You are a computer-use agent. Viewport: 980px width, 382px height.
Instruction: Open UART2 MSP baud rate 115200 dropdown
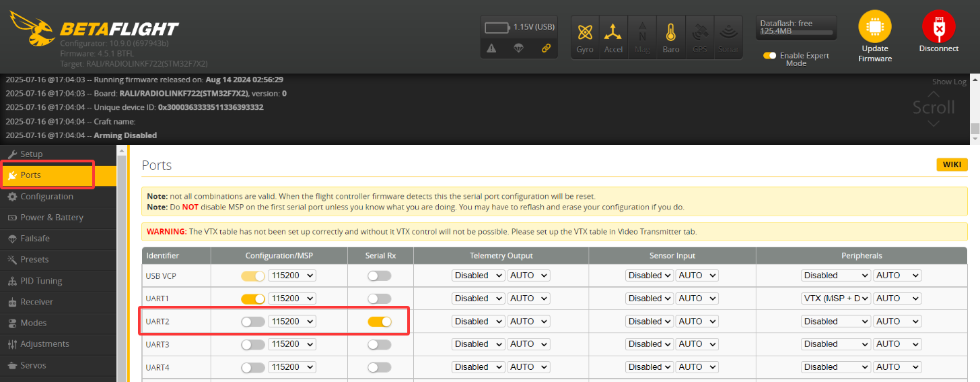[292, 321]
